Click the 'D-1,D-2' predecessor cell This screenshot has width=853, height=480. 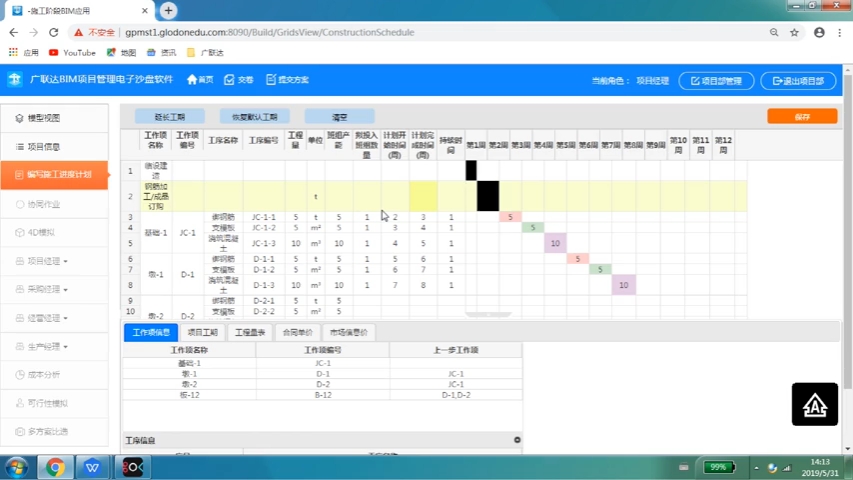click(x=456, y=395)
